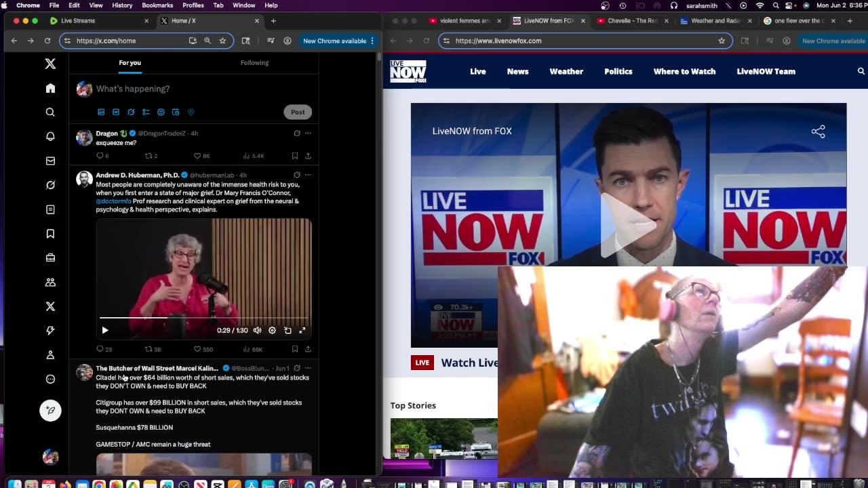Screen dimensions: 868x488
Task: Open the History menu in the menu bar
Action: click(x=122, y=5)
